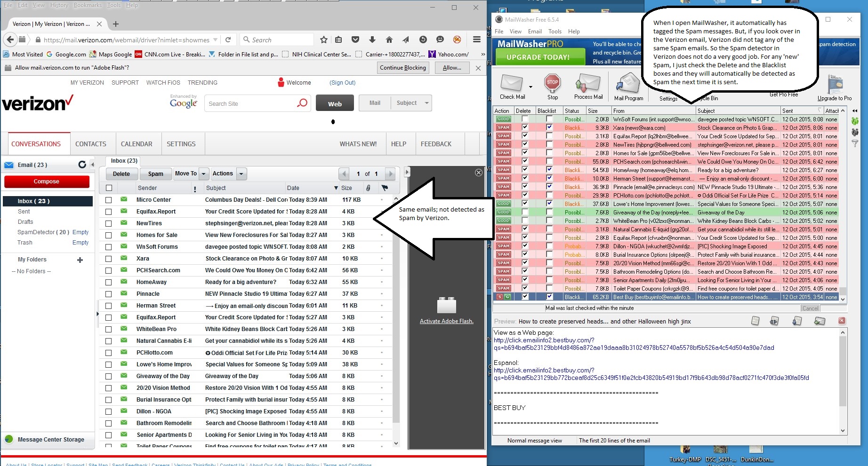Click the Check Mail icon in MailWasher

coord(512,83)
